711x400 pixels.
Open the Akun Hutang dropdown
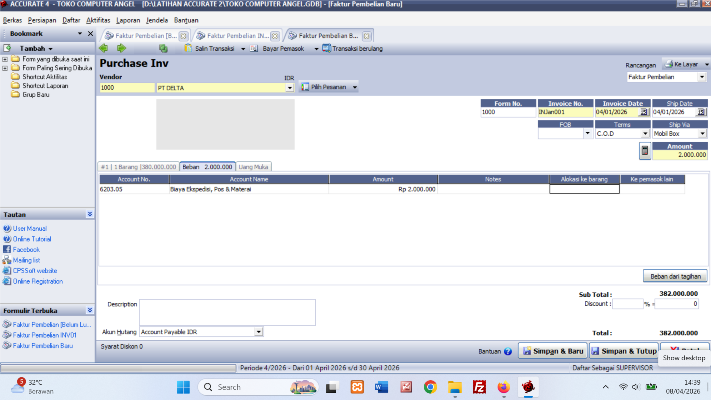[258, 332]
